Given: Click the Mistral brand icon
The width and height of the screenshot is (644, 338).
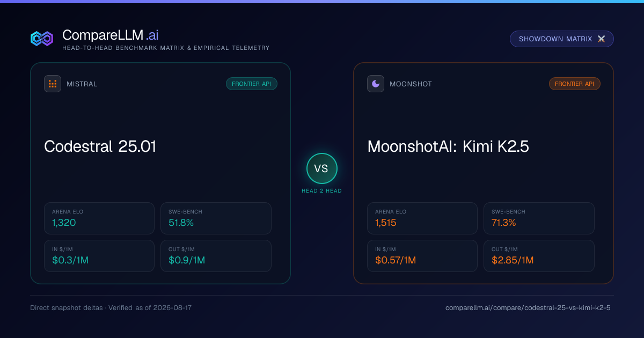Looking at the screenshot, I should 53,84.
